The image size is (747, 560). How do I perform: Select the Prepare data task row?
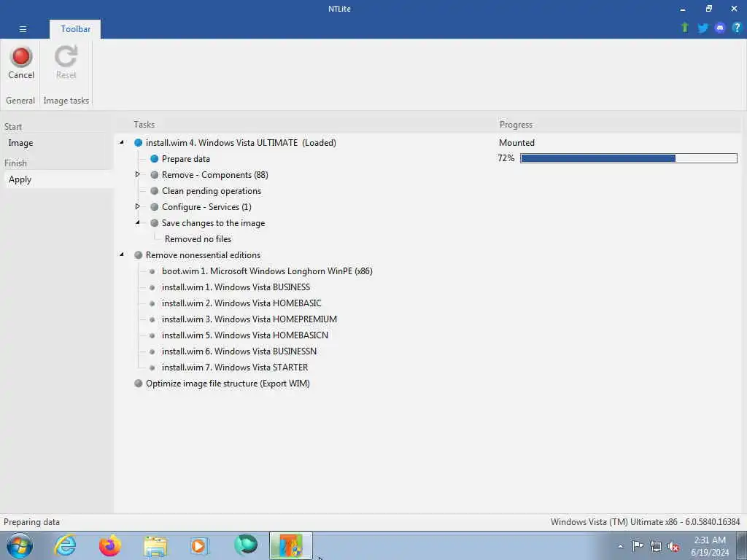pos(186,158)
